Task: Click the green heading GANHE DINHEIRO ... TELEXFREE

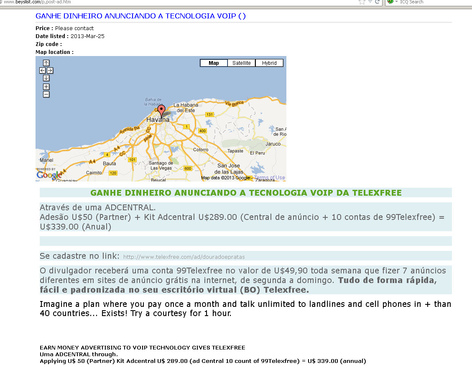Action: 246,193
